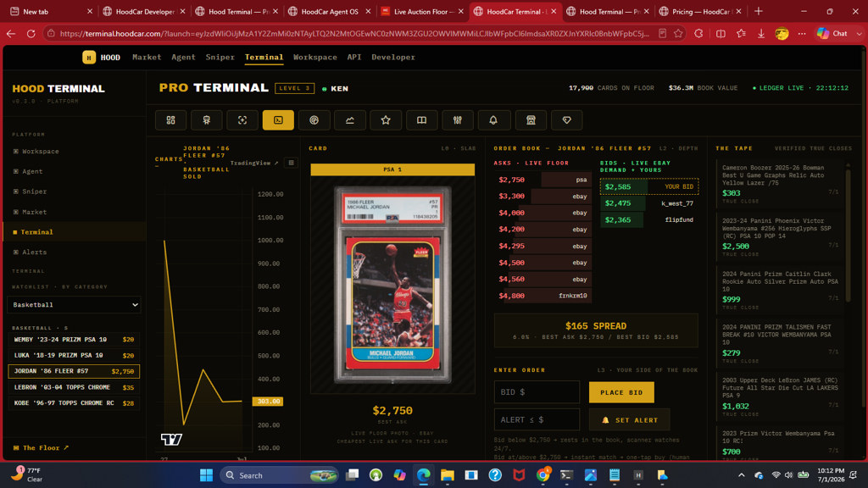
Task: Open the Developer top navigation item
Action: (393, 57)
